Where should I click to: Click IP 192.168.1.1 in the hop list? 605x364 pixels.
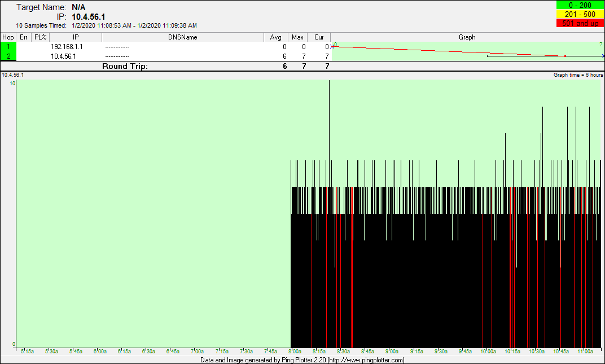tap(67, 47)
